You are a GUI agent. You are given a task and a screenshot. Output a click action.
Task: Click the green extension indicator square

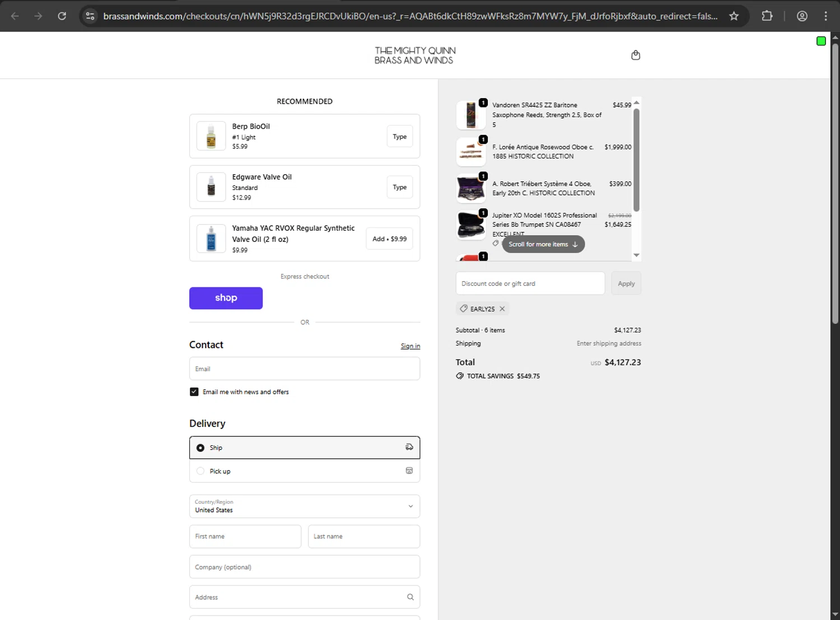click(821, 41)
